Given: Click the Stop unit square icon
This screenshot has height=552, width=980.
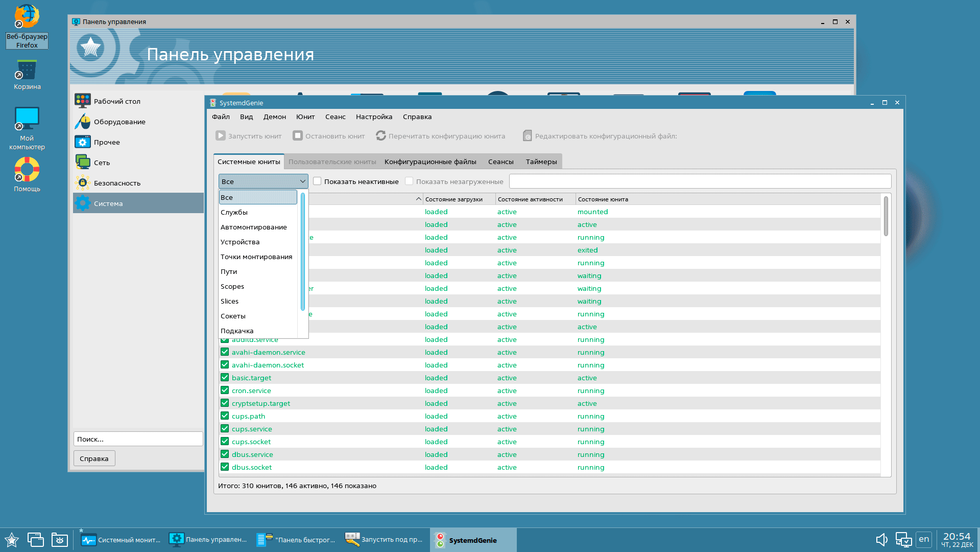Looking at the screenshot, I should (298, 136).
